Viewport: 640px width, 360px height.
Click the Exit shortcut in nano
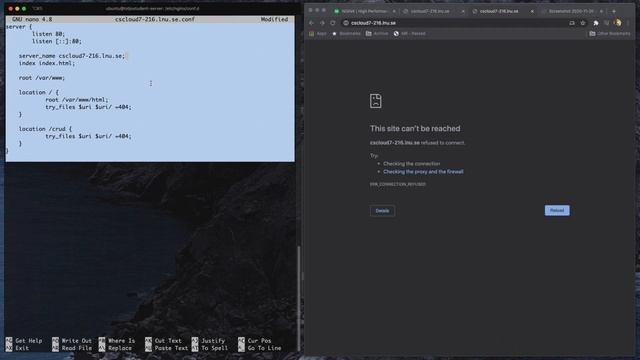click(18, 348)
